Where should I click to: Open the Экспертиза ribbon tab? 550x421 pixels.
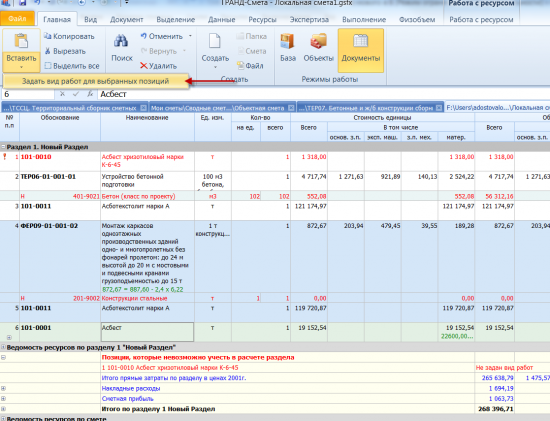coord(309,20)
